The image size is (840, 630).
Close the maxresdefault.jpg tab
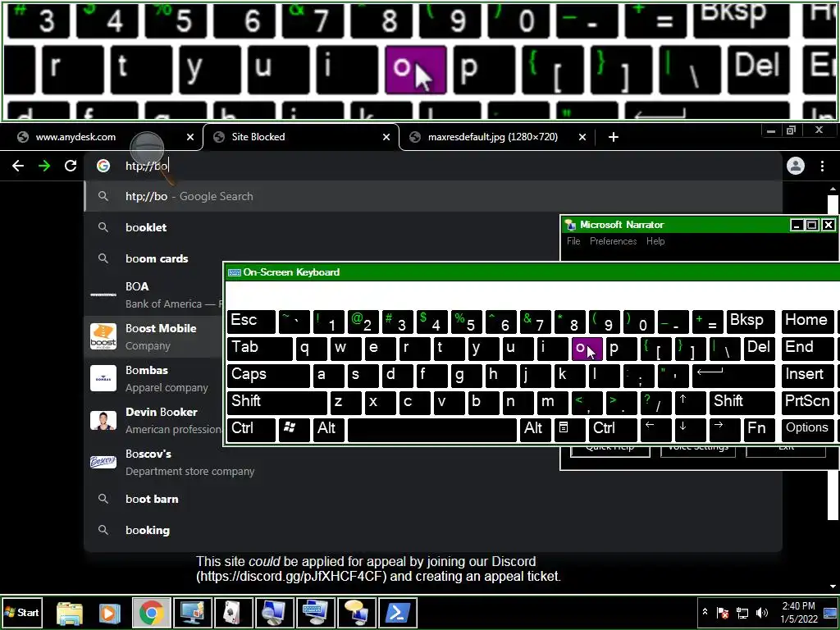click(x=582, y=137)
